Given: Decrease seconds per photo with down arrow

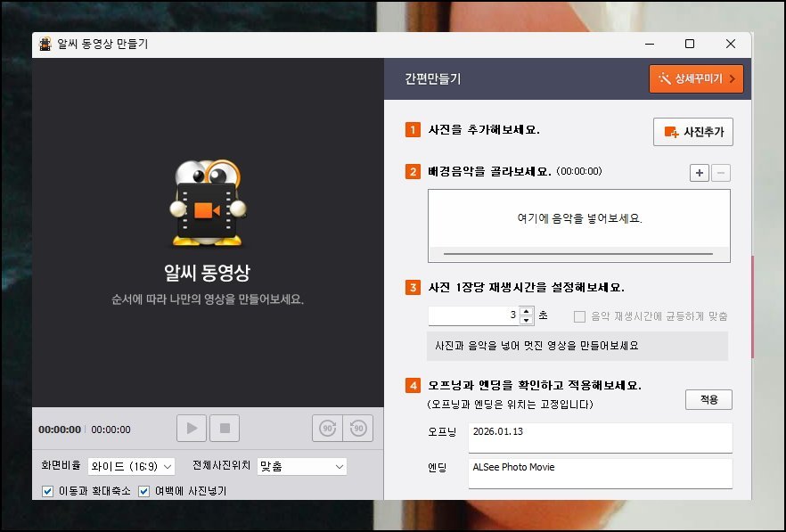Looking at the screenshot, I should tap(526, 321).
